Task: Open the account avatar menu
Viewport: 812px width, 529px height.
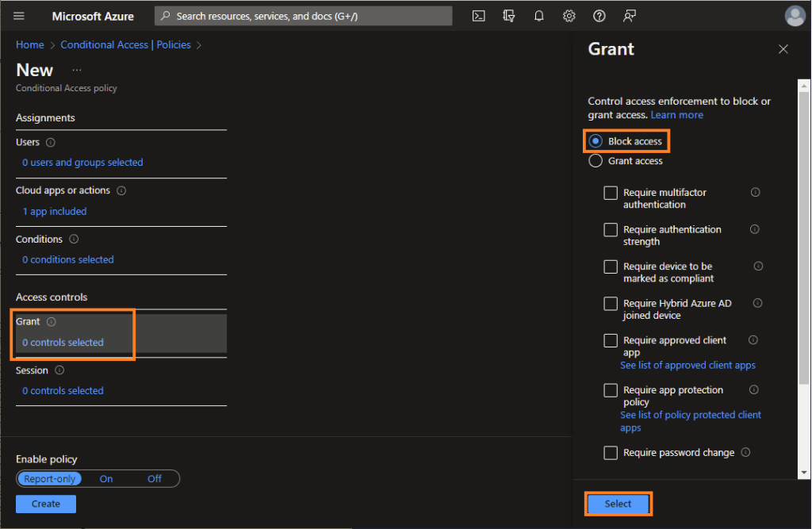Action: [x=795, y=16]
